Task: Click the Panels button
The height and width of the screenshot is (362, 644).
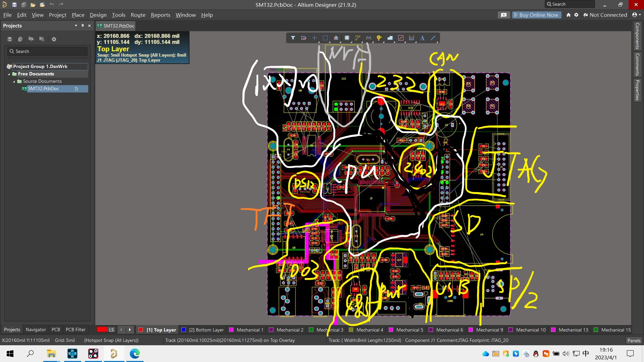Action: click(634, 341)
